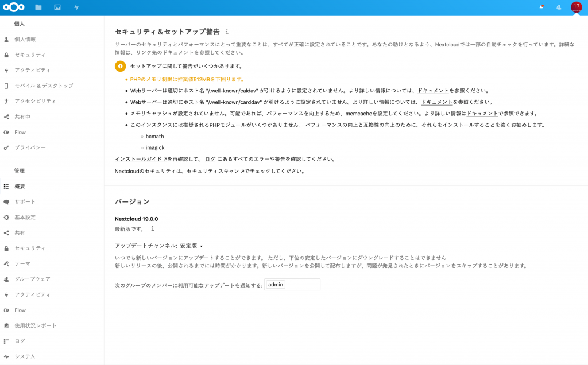This screenshot has width=588, height=365.
Task: Click the 最新版です status text
Action: (129, 229)
